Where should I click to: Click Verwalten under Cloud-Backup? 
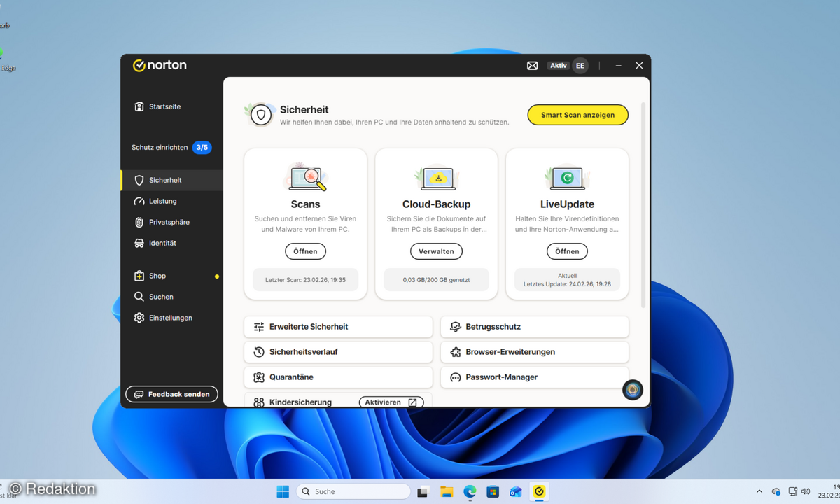pos(436,251)
